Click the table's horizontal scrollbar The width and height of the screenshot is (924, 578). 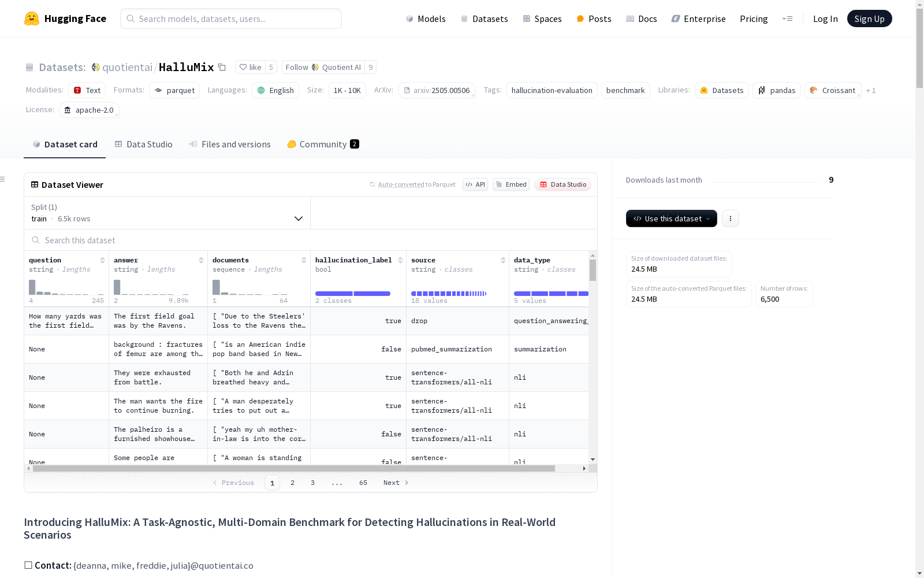pyautogui.click(x=294, y=468)
